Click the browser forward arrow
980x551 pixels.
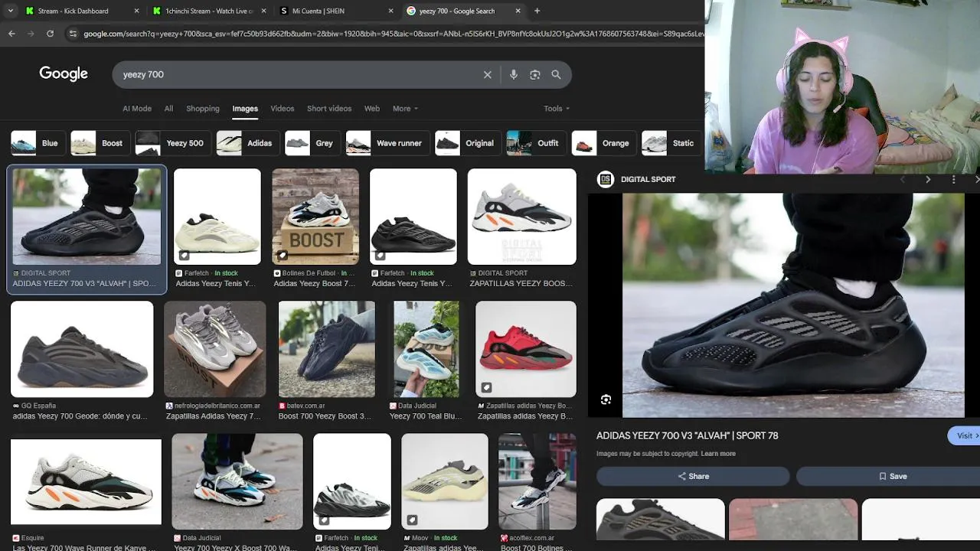pos(31,34)
